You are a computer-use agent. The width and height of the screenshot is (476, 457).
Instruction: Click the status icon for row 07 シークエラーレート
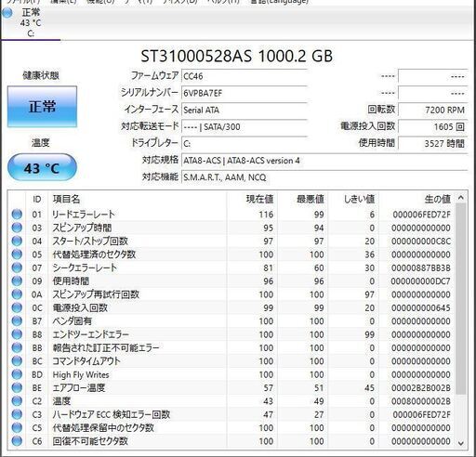17,268
